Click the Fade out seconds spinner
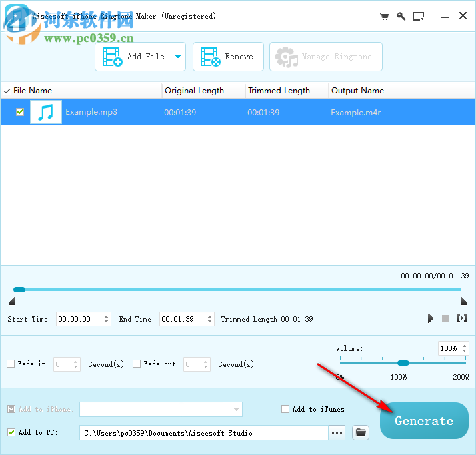 [206, 364]
